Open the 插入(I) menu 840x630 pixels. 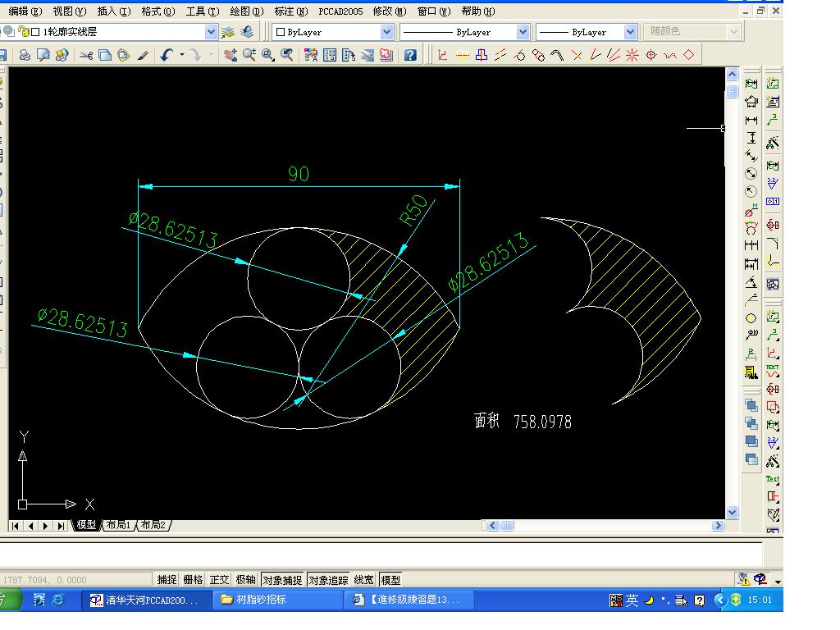coord(113,11)
